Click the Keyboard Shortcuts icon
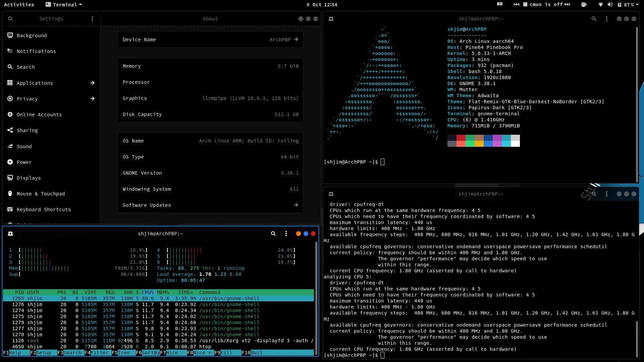 (10, 209)
